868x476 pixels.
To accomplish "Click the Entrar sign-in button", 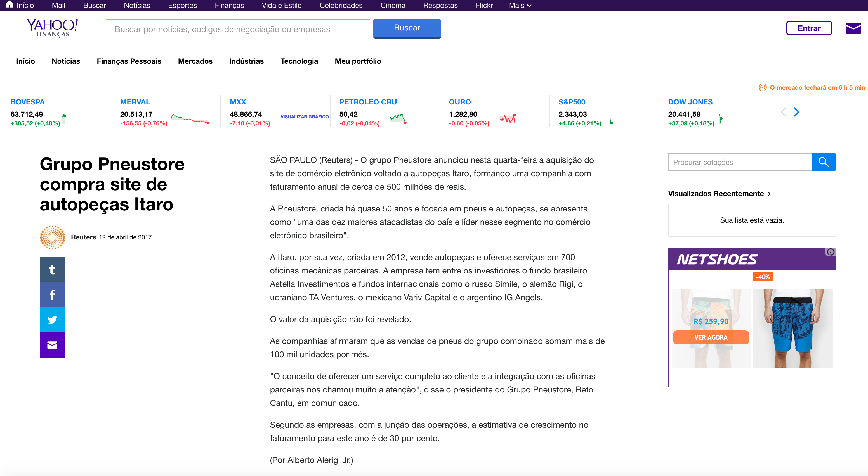I will [809, 28].
